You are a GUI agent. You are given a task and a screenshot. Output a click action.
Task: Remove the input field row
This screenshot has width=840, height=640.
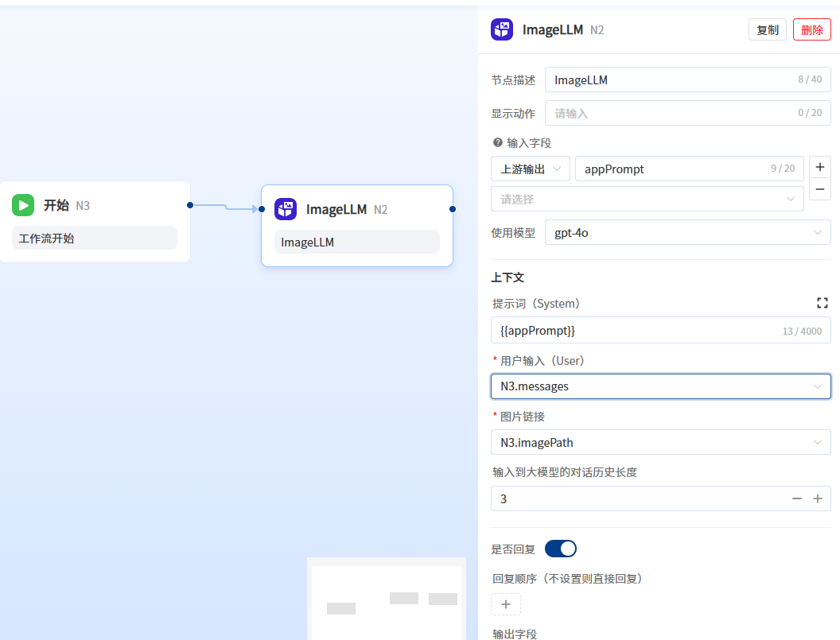(x=819, y=189)
